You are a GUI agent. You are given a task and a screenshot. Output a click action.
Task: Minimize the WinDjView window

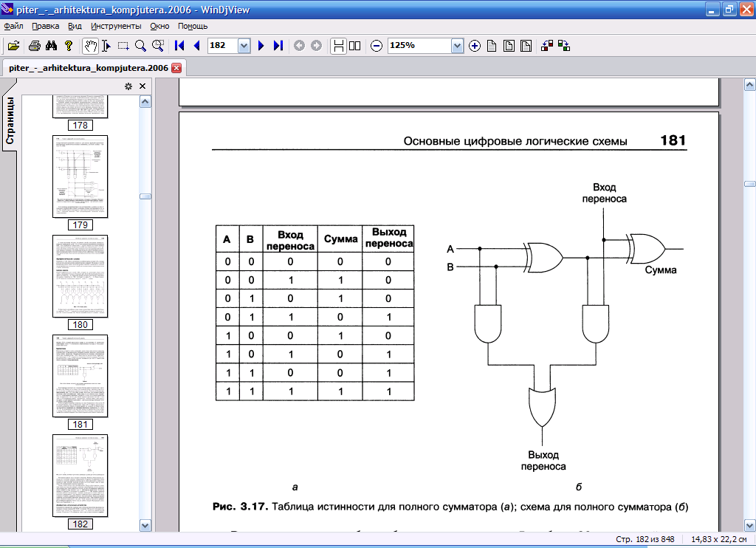pyautogui.click(x=712, y=9)
